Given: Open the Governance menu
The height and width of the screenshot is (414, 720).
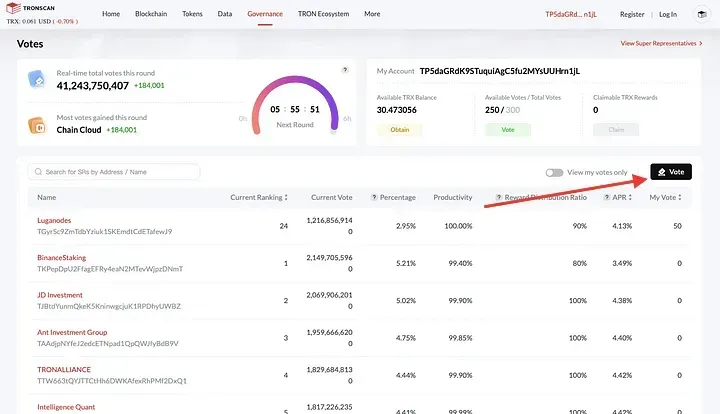Looking at the screenshot, I should (265, 14).
